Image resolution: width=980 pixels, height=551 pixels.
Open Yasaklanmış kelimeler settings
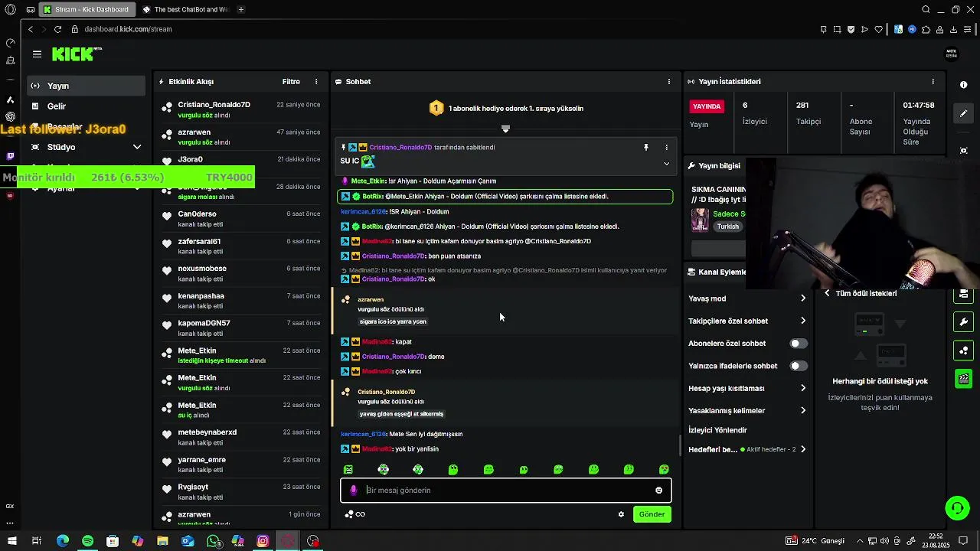coord(746,410)
